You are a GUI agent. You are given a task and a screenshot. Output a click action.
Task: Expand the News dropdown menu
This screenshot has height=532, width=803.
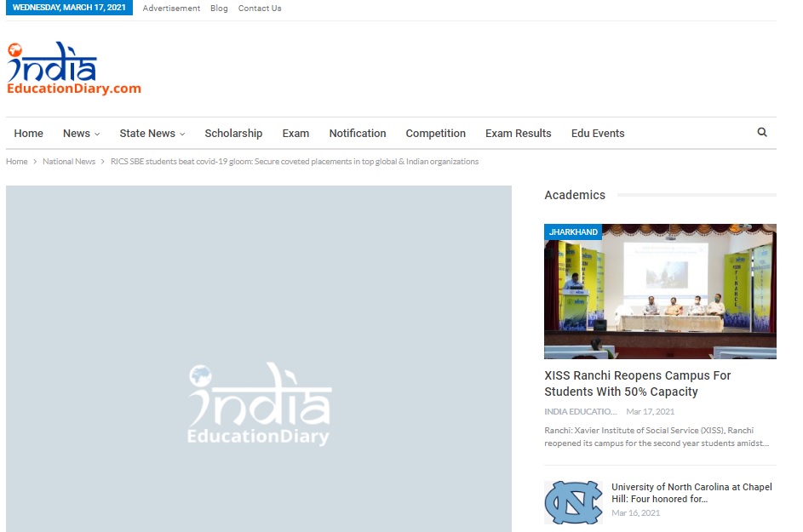coord(81,134)
